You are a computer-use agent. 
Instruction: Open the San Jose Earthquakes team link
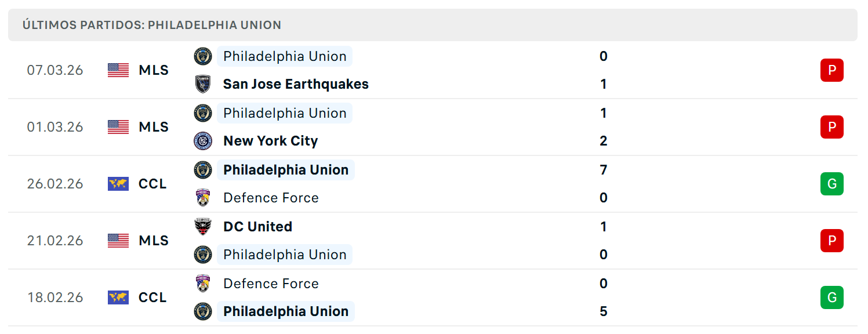[296, 84]
